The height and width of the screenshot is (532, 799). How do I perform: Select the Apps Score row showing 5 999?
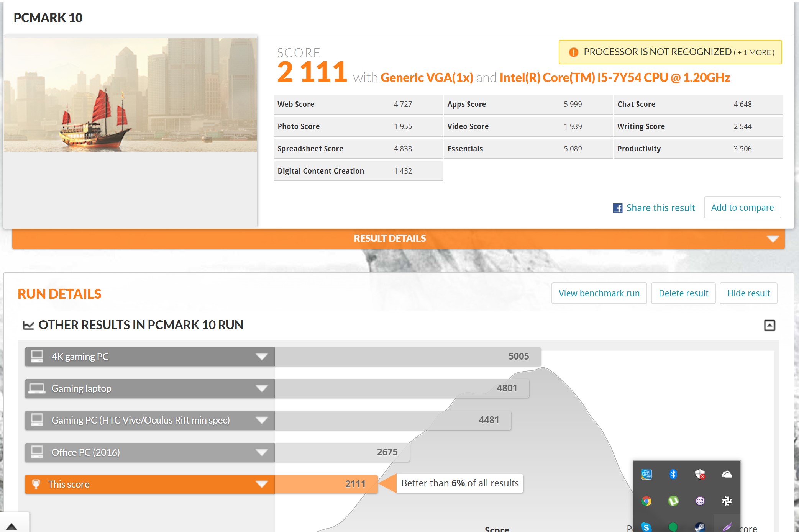(x=528, y=104)
